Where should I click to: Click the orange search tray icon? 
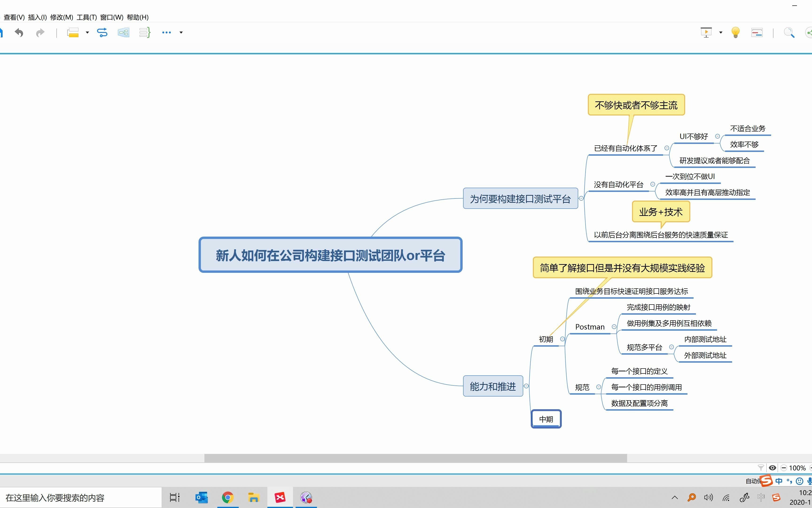click(691, 497)
